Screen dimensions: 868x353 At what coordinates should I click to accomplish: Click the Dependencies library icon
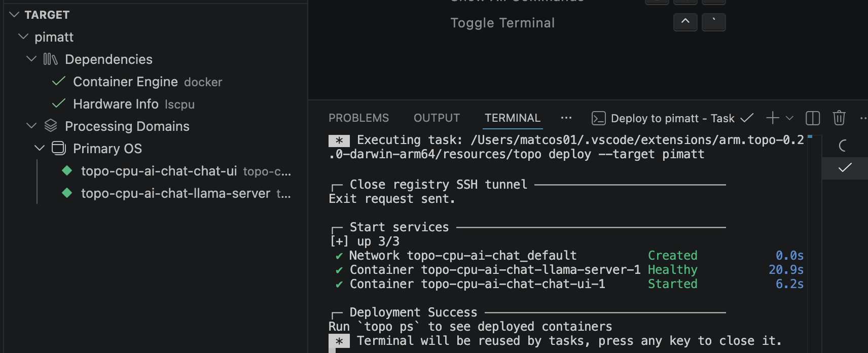tap(50, 59)
